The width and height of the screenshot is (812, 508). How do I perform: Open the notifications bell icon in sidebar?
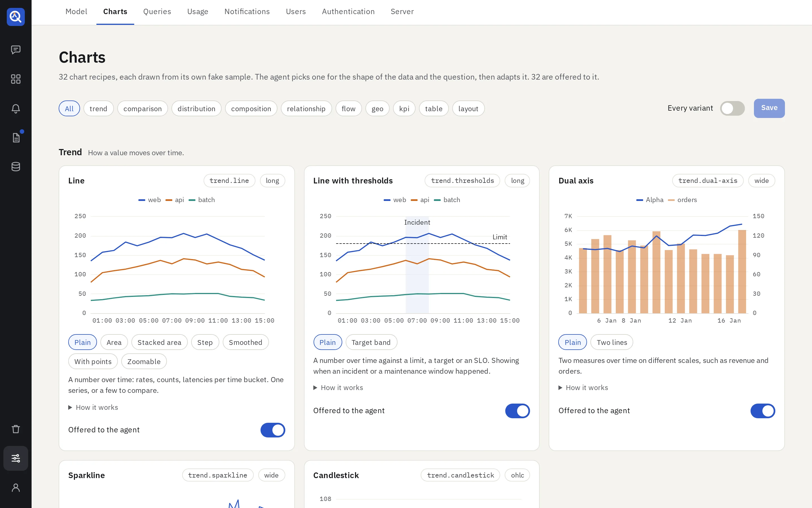click(x=16, y=109)
